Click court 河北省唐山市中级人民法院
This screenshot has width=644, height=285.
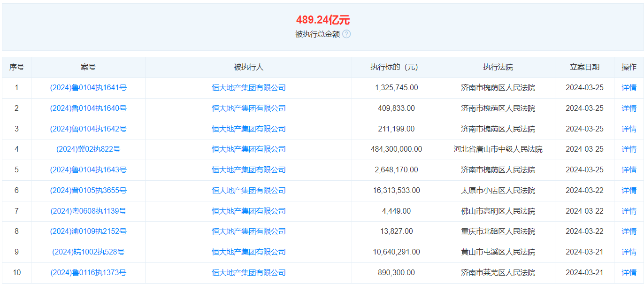click(x=498, y=149)
